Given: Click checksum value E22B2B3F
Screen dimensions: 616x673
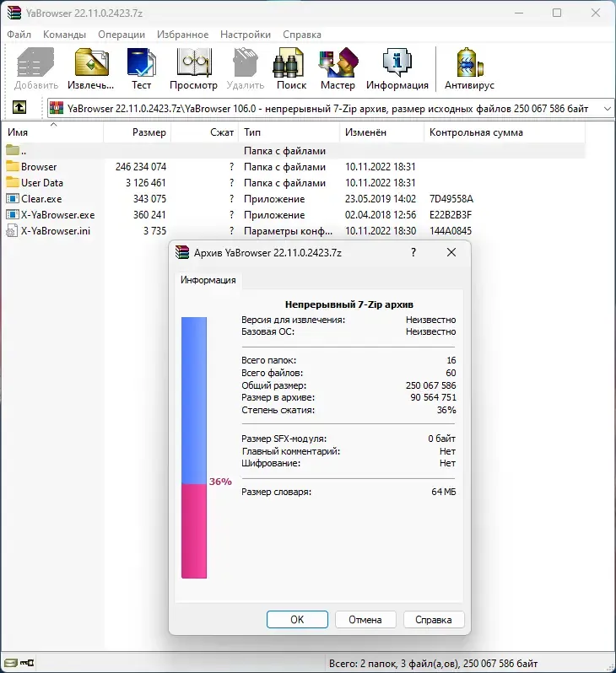Looking at the screenshot, I should [451, 214].
